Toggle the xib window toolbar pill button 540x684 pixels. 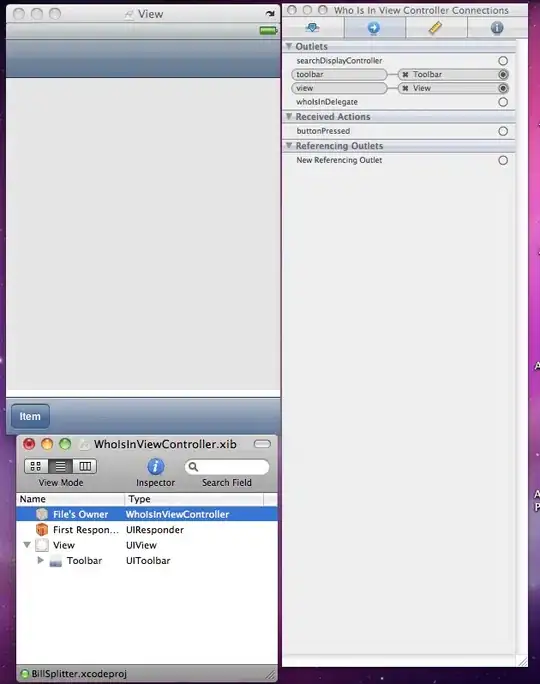pos(262,444)
